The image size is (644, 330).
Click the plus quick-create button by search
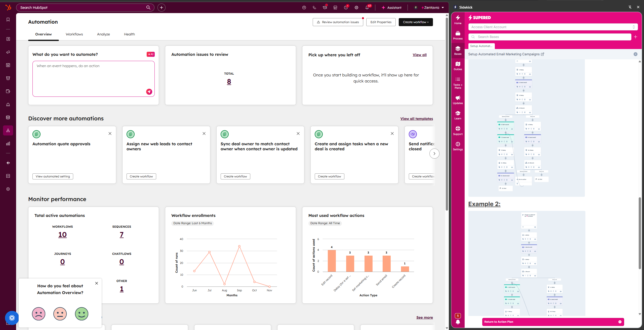[x=162, y=8]
